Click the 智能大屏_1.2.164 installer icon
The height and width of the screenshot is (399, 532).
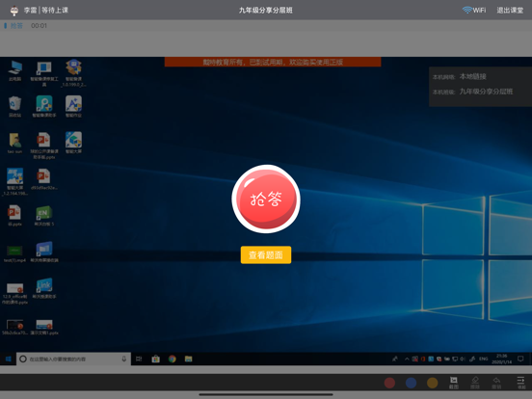click(x=14, y=181)
